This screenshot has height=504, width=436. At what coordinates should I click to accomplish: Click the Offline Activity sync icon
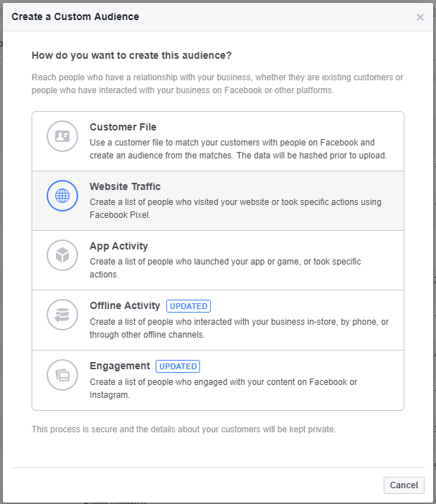click(62, 315)
